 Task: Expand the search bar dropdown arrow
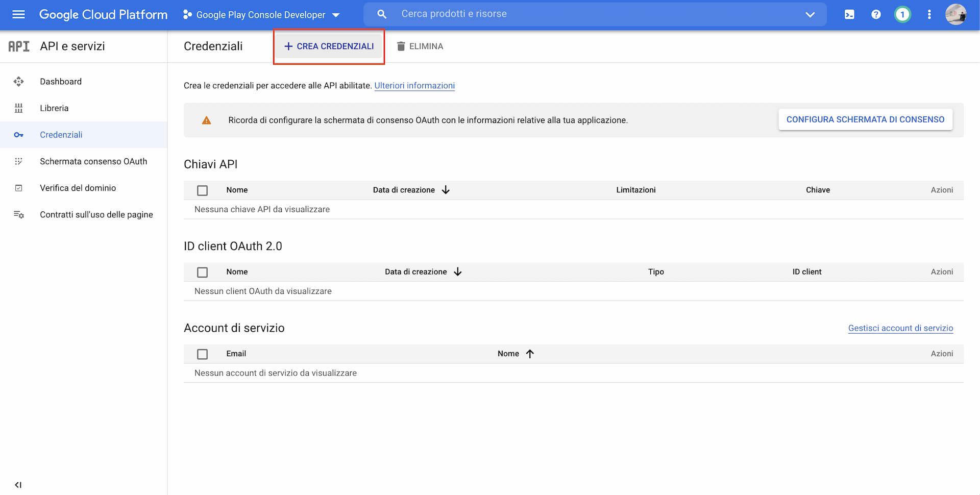[810, 14]
